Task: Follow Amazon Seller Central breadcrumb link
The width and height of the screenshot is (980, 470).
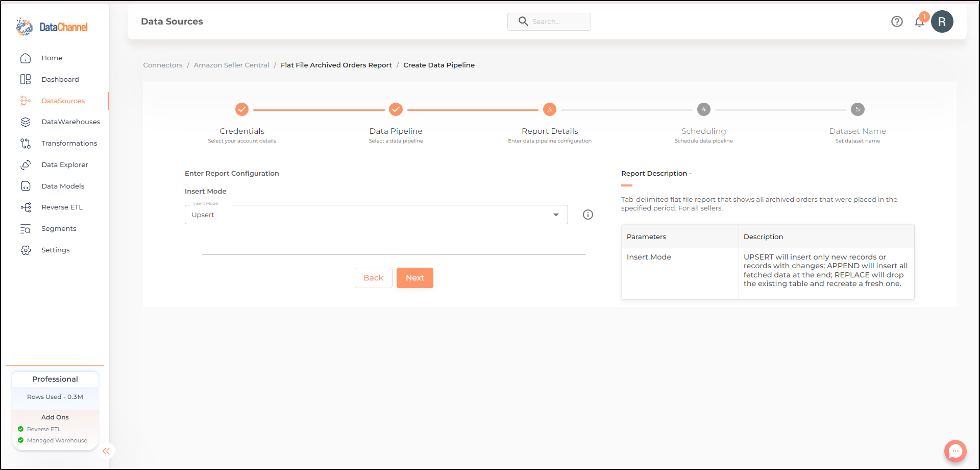Action: [x=232, y=65]
